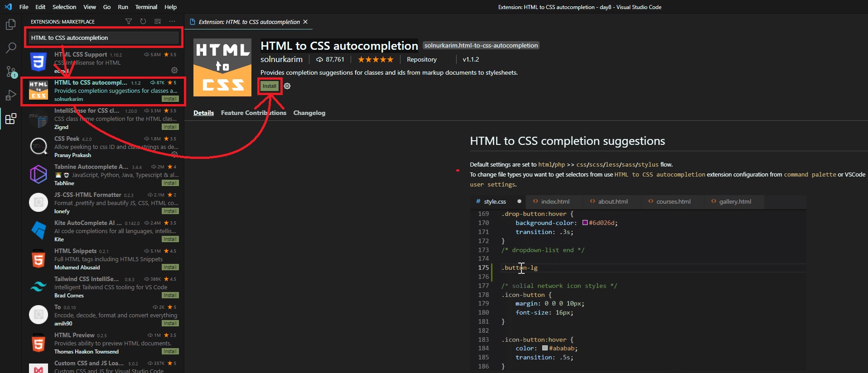Click the Pranay Prakash publisher name

click(72, 155)
